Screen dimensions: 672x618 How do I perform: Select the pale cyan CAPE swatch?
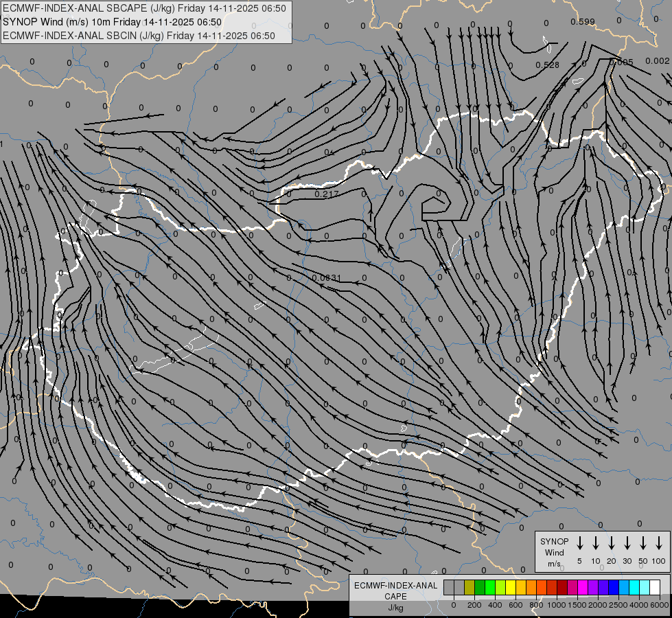pyautogui.click(x=645, y=587)
